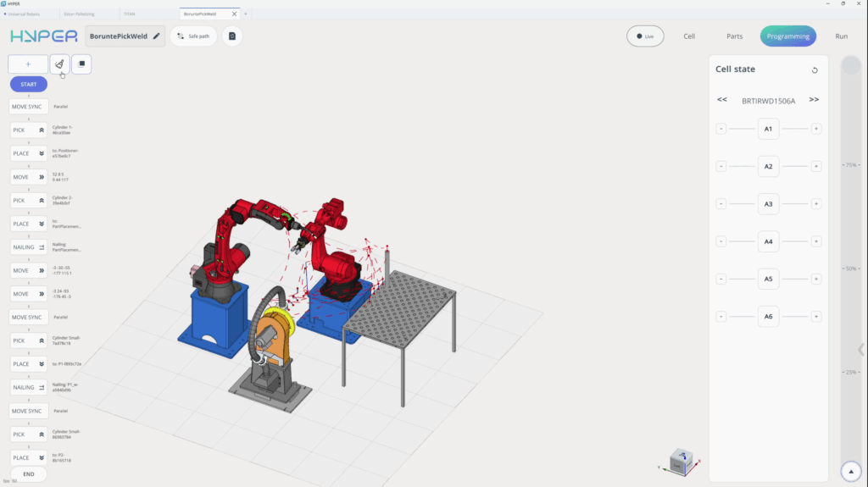Go to next robot with >> arrows
This screenshot has height=487, width=868.
click(814, 100)
